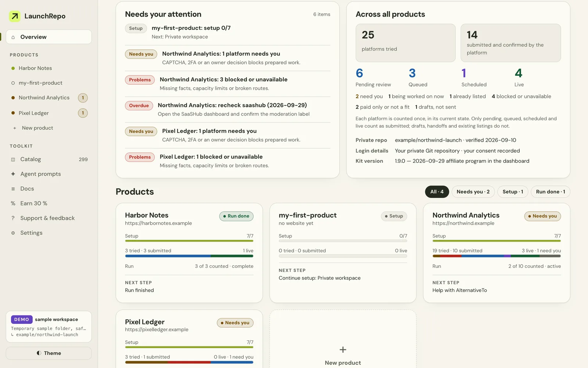Click 'Continue setup: Private workspace' text
This screenshot has height=368, width=588.
coord(320,278)
